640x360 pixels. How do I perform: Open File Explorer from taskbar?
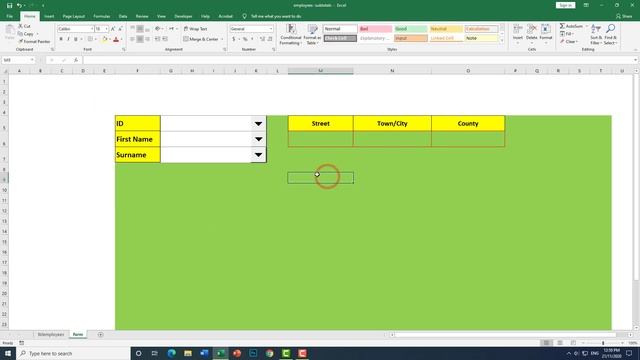tap(188, 353)
